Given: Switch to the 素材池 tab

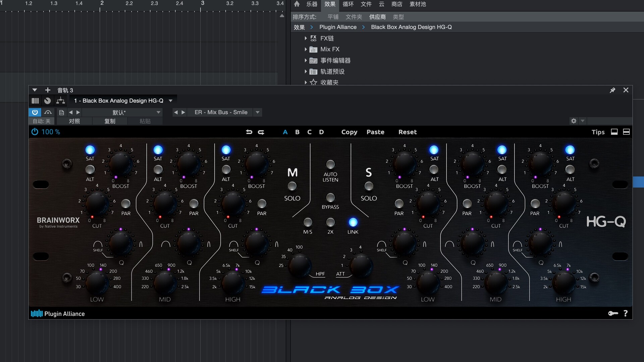Looking at the screenshot, I should point(418,4).
